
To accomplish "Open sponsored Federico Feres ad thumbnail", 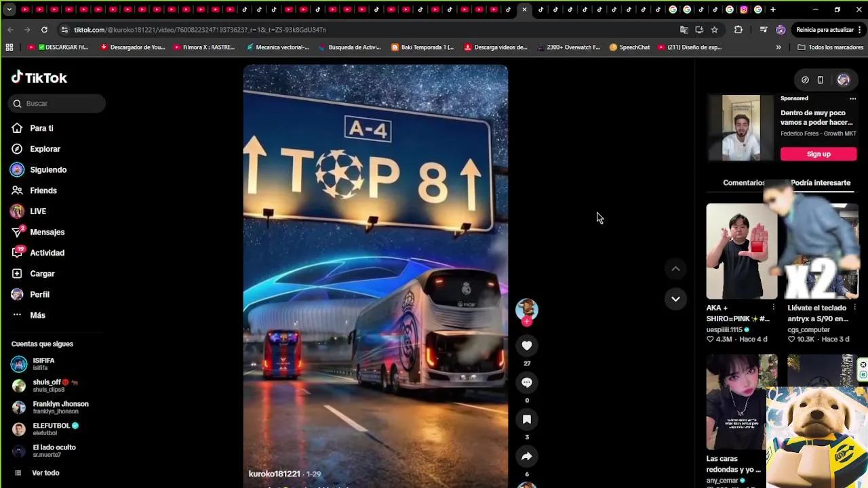I will pos(741,127).
